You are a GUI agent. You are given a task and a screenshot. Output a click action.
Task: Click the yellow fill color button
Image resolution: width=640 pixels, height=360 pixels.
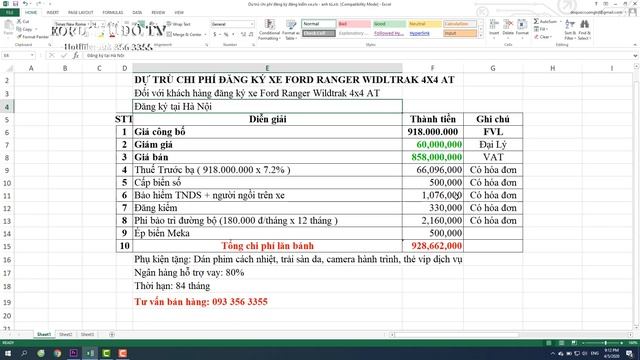point(100,35)
